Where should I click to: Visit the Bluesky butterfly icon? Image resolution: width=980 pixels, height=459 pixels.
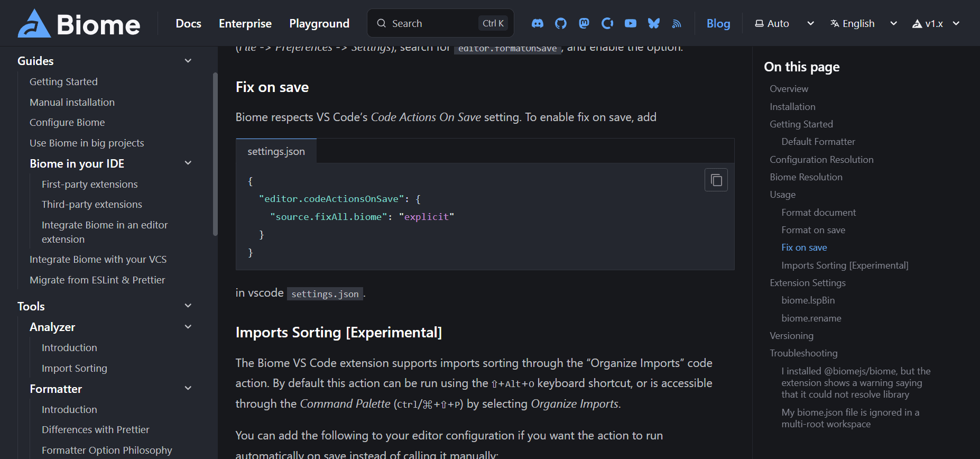point(654,23)
